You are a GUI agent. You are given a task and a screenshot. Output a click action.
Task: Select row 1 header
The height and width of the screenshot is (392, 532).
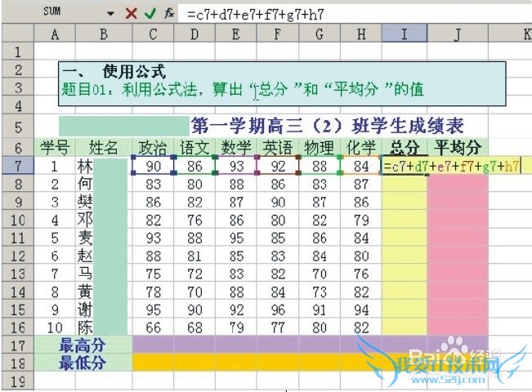point(18,51)
